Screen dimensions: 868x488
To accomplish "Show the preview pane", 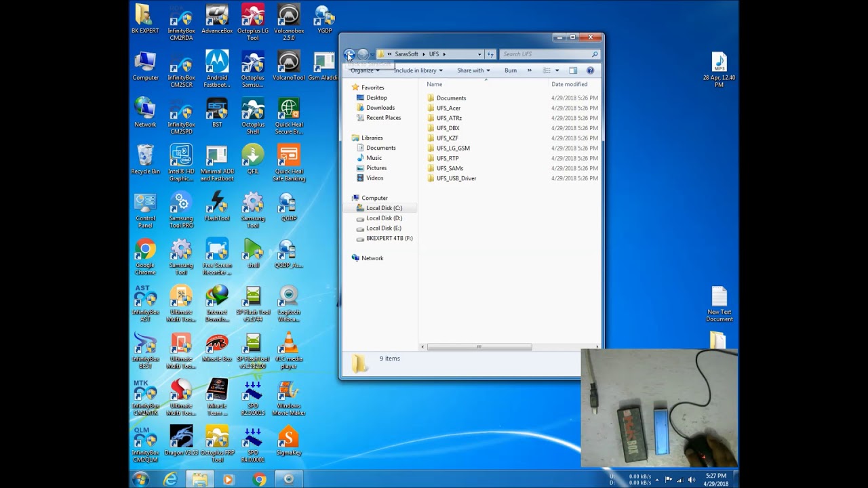I will point(573,70).
